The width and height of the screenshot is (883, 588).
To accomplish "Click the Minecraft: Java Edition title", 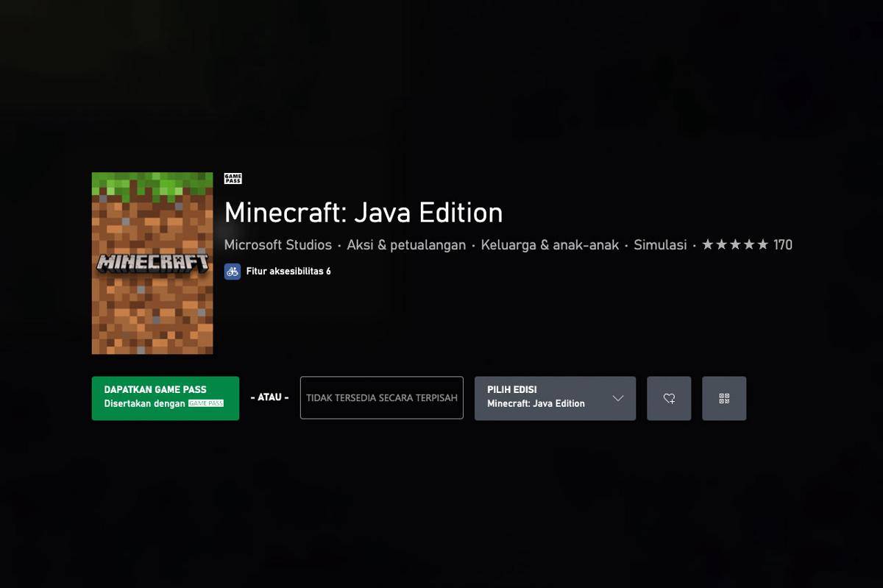I will click(364, 213).
